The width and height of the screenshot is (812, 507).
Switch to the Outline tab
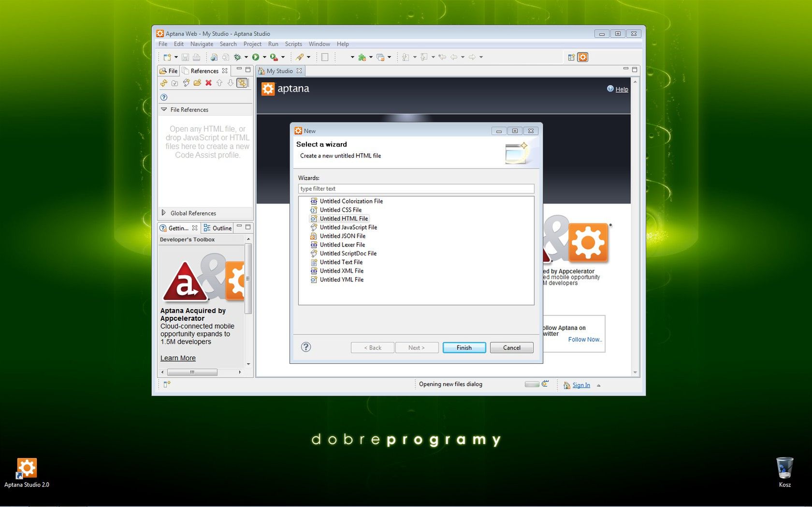click(x=217, y=228)
